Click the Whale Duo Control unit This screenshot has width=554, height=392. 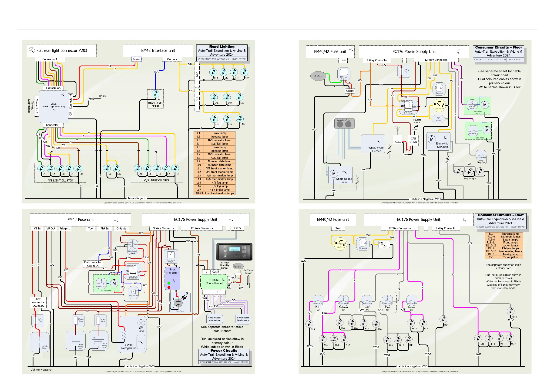[x=344, y=124]
